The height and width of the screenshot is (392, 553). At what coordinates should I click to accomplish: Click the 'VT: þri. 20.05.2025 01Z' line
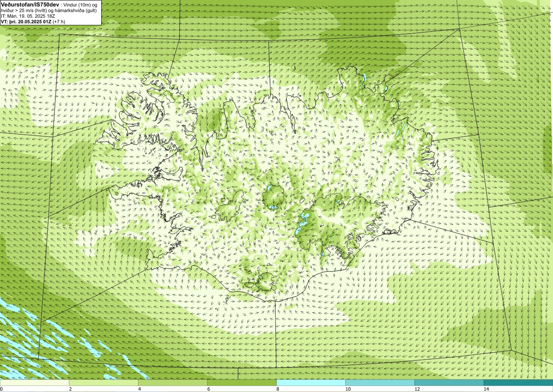point(26,21)
